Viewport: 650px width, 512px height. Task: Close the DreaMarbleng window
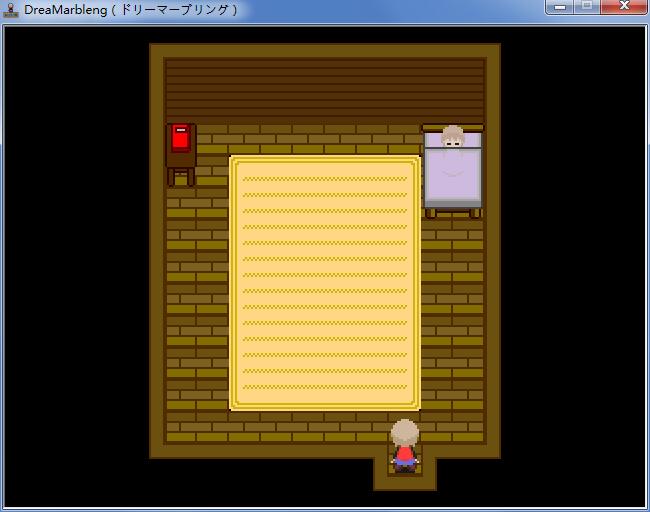pos(623,7)
